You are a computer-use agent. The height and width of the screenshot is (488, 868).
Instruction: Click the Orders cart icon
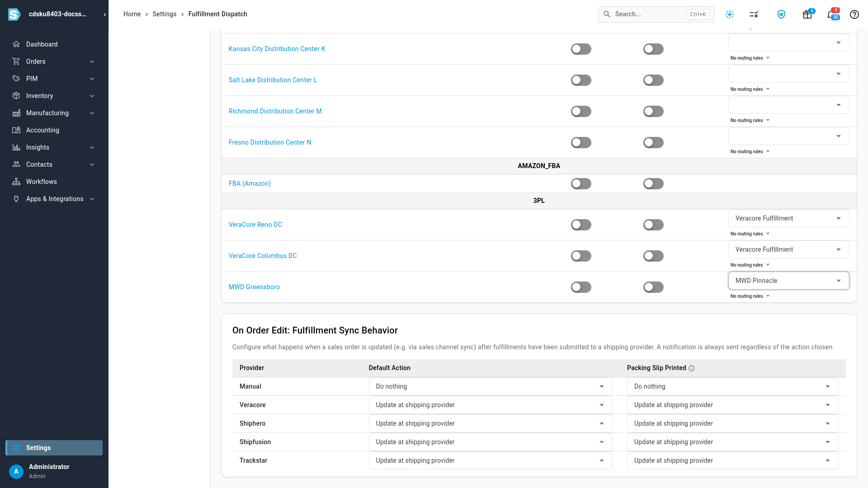tap(16, 61)
